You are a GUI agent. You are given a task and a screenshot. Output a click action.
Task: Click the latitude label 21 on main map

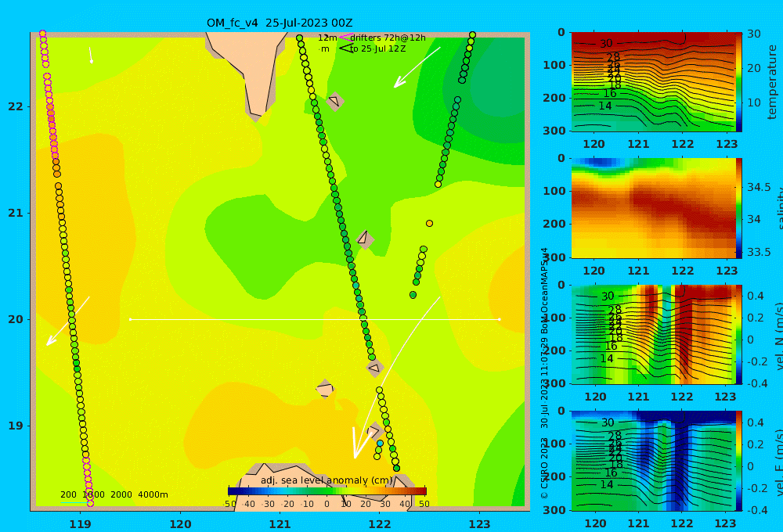16,213
